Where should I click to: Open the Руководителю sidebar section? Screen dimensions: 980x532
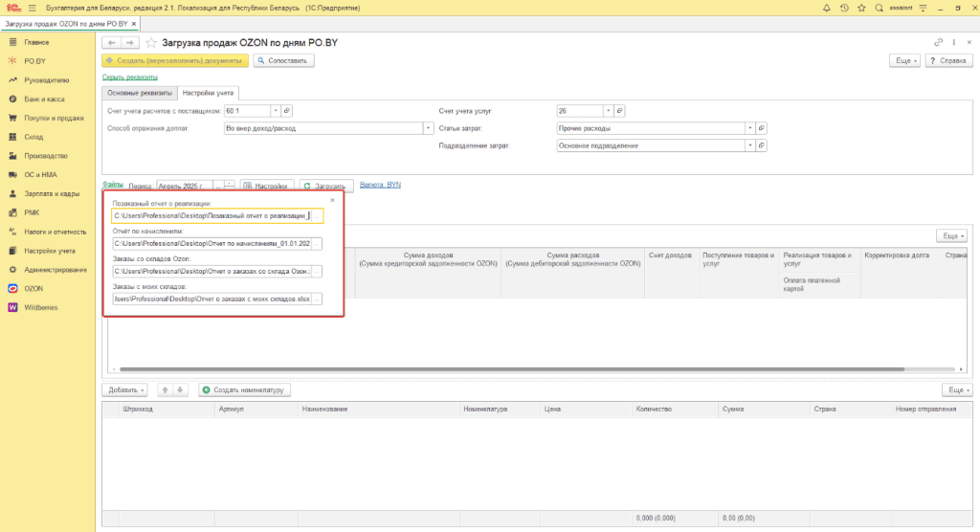click(47, 80)
